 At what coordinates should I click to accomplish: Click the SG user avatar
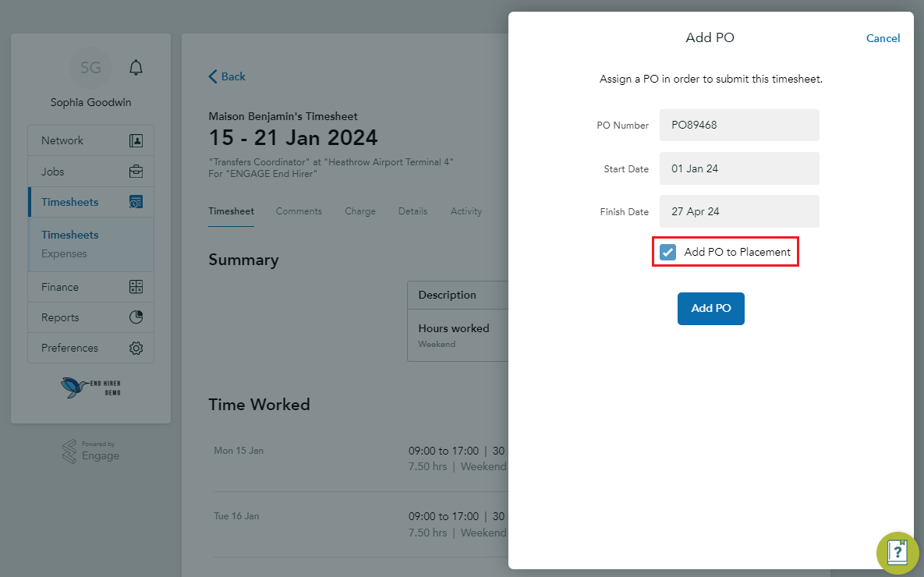pyautogui.click(x=90, y=68)
